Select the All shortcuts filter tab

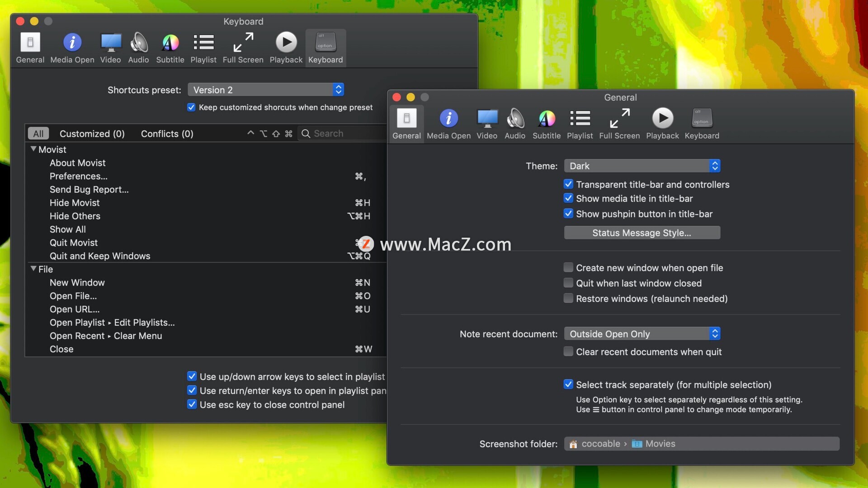(38, 133)
